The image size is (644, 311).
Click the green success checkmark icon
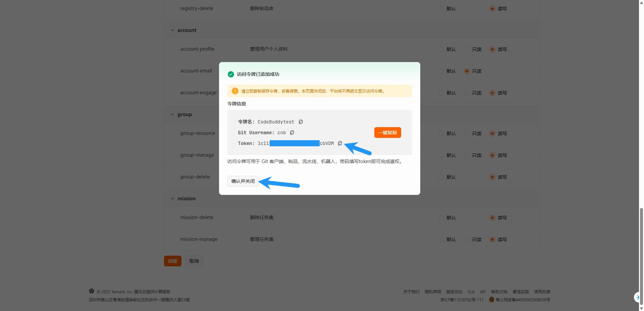point(231,74)
